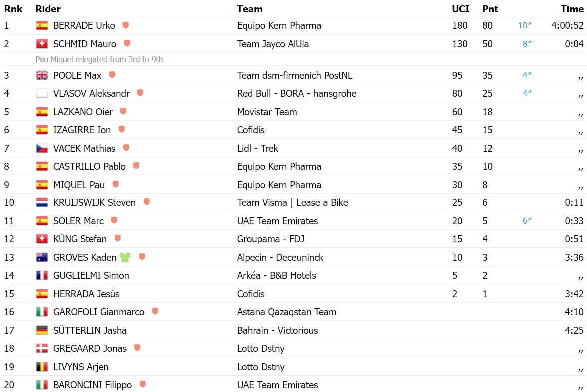Open the Team Jayco AlUla team link

click(x=273, y=44)
